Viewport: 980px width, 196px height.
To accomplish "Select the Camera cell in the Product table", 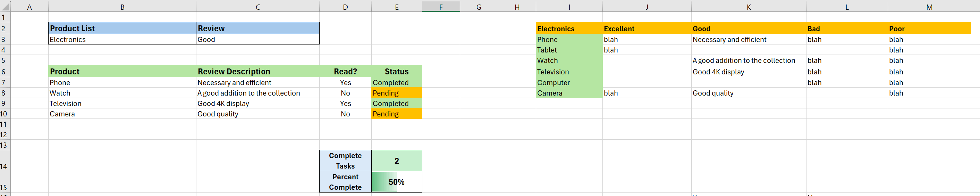I will 122,114.
